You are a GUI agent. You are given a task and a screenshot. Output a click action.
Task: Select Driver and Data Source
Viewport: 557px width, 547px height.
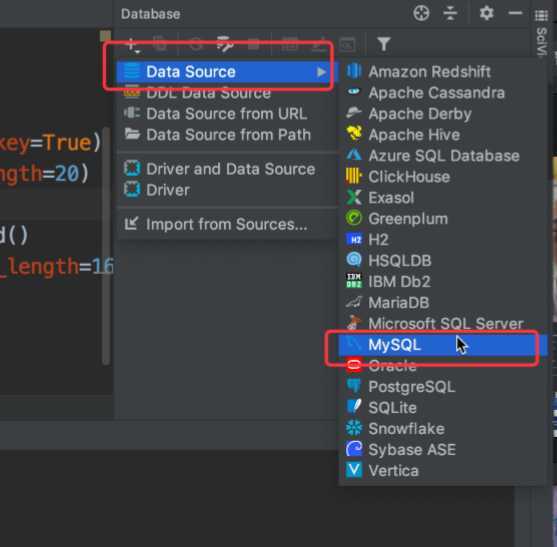pyautogui.click(x=227, y=169)
